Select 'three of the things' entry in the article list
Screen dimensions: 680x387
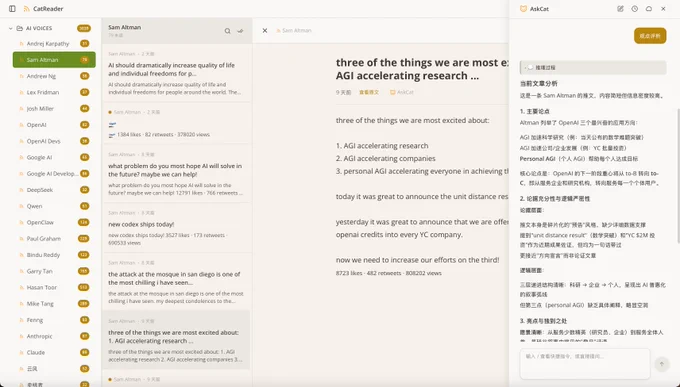(176, 340)
